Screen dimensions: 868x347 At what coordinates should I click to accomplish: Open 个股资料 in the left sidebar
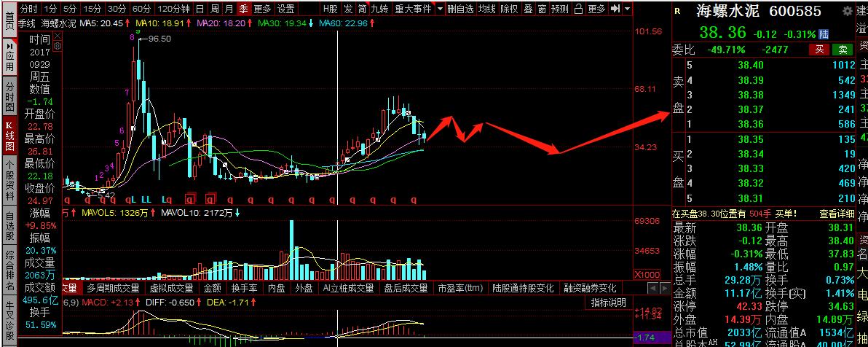(x=9, y=182)
